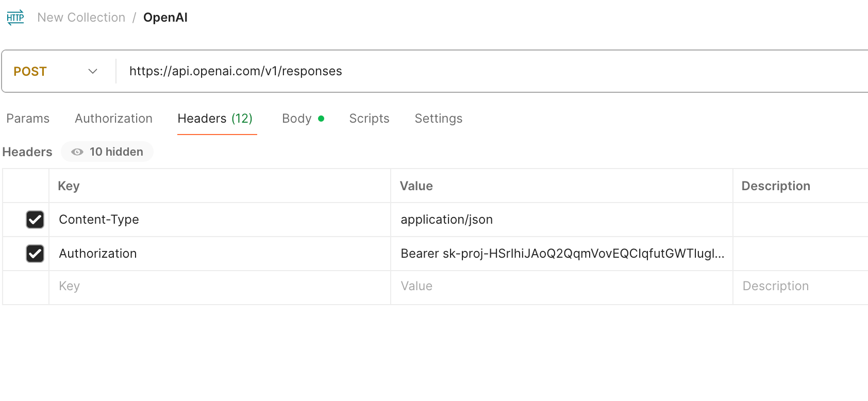Click the Description cell for Content-Type
This screenshot has height=401, width=868.
(x=800, y=220)
